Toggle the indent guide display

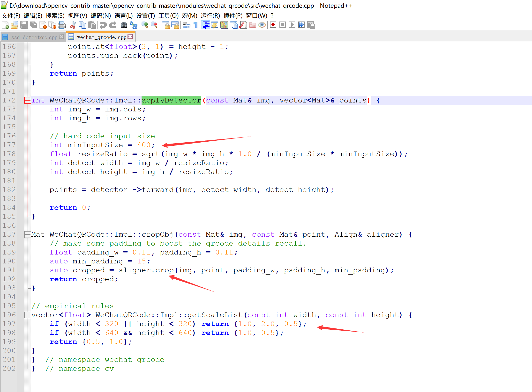[206, 25]
